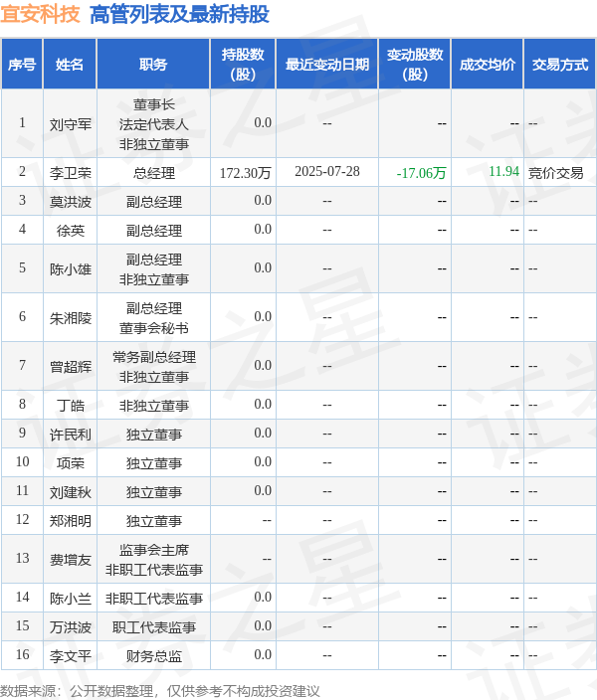Click 独立董事 in 许民利's row
This screenshot has width=597, height=700.
click(153, 435)
